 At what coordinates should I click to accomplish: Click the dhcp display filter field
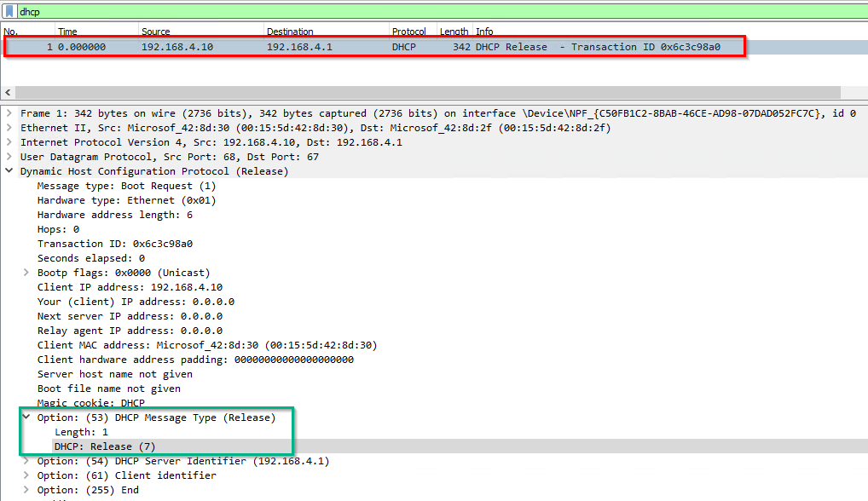click(x=443, y=12)
